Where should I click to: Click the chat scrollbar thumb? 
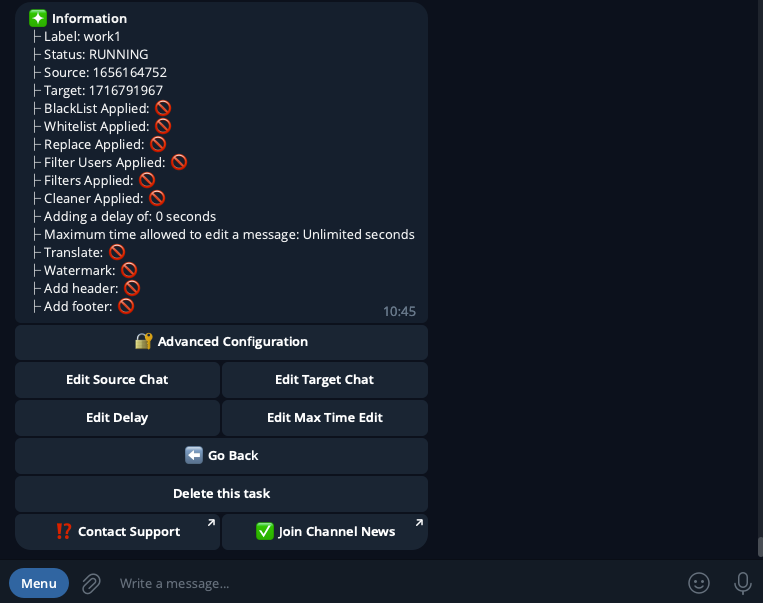[x=759, y=547]
